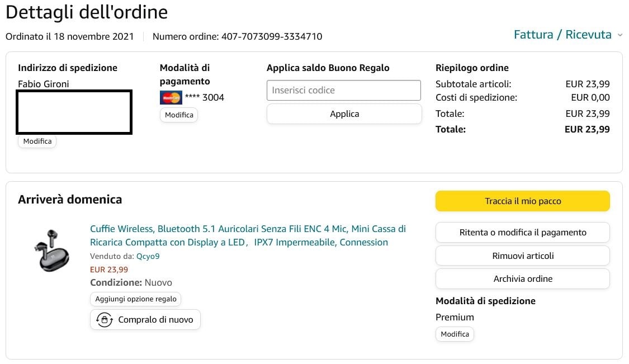This screenshot has height=364, width=629.
Task: Click the order number 407-7073099-3334710
Action: pyautogui.click(x=272, y=36)
